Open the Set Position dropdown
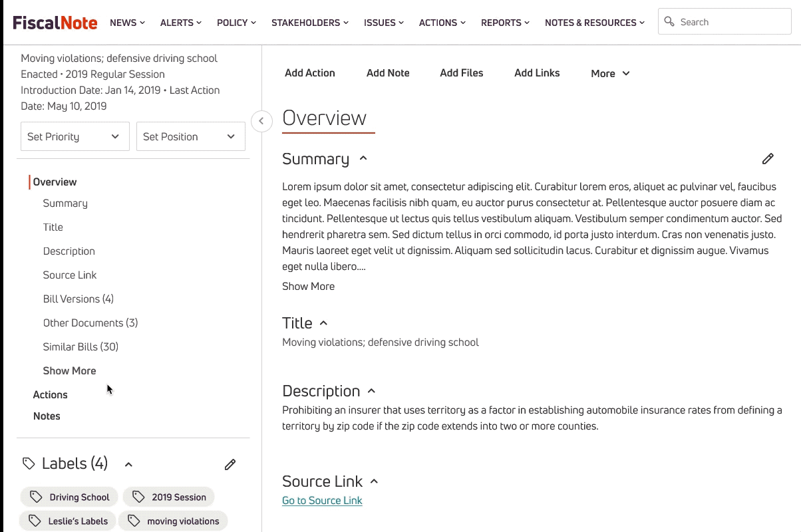Image resolution: width=801 pixels, height=532 pixels. [x=191, y=136]
